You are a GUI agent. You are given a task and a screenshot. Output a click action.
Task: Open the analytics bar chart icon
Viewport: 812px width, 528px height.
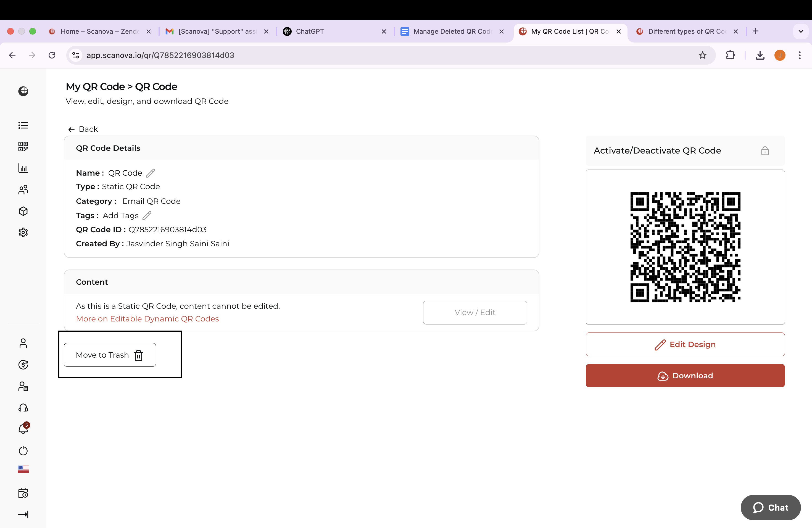[x=23, y=168]
